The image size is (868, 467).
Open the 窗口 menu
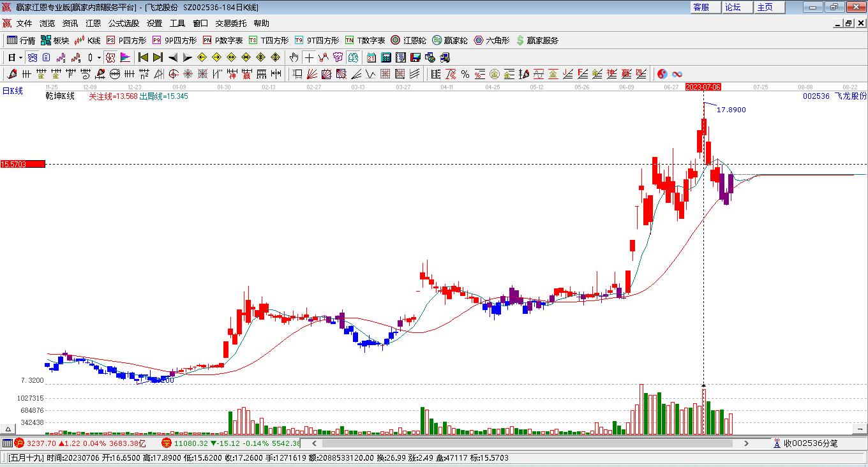[x=200, y=24]
